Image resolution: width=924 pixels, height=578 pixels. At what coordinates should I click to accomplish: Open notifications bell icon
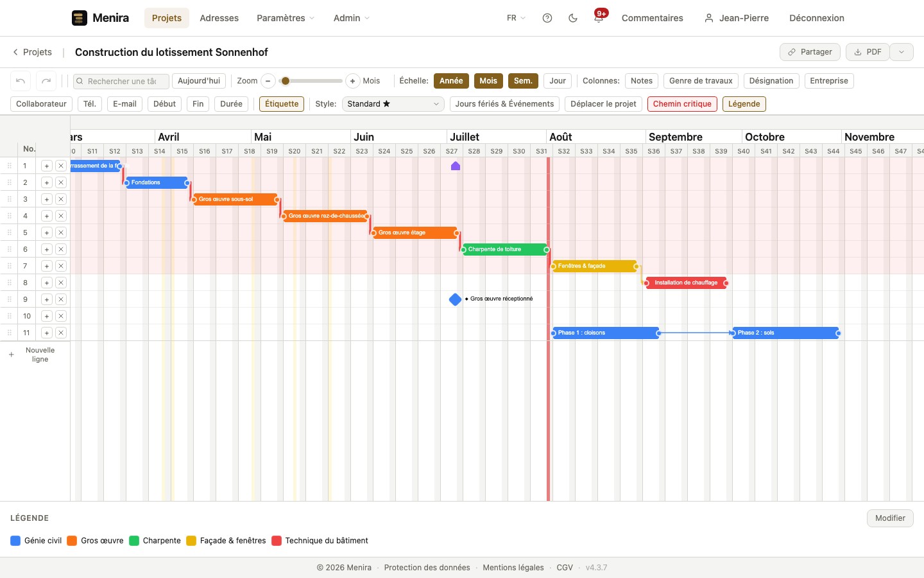click(599, 18)
